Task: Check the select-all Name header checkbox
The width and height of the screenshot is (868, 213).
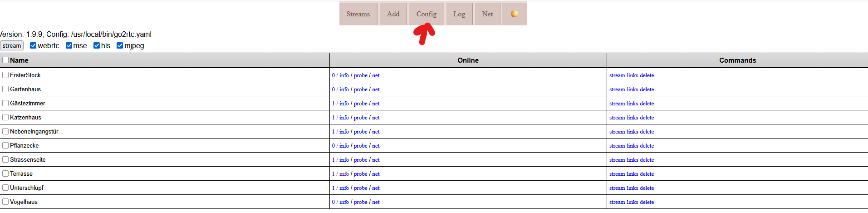Action: coord(5,60)
